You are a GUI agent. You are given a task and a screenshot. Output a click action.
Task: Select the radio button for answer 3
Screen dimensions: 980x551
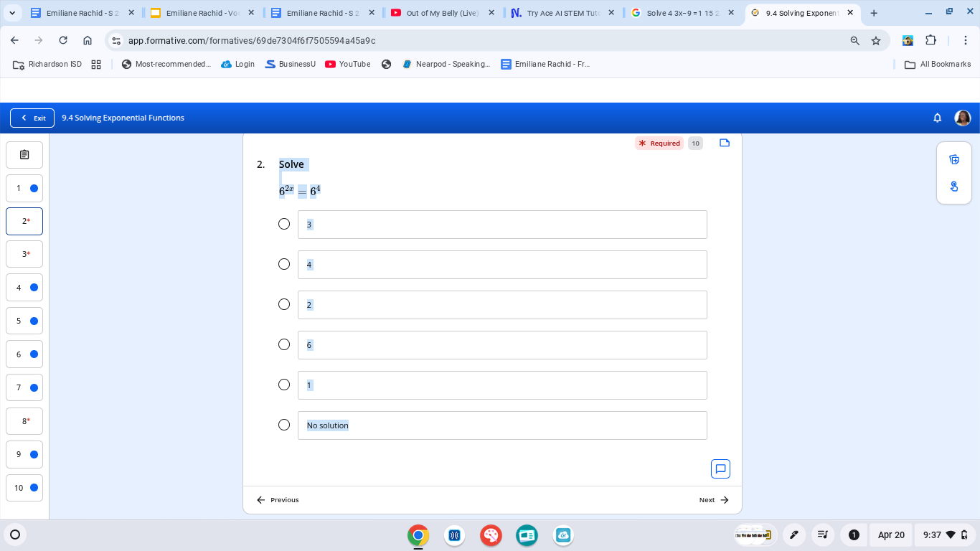[284, 224]
